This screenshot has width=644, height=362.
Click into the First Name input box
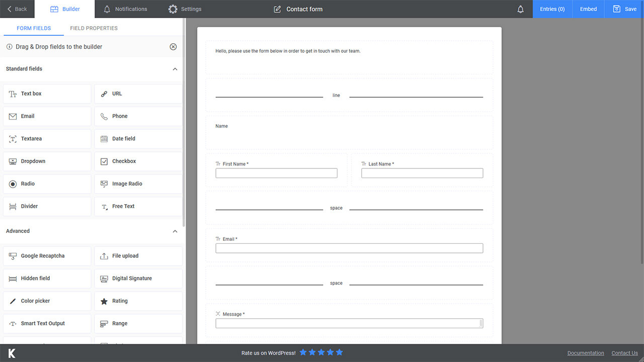coord(276,173)
